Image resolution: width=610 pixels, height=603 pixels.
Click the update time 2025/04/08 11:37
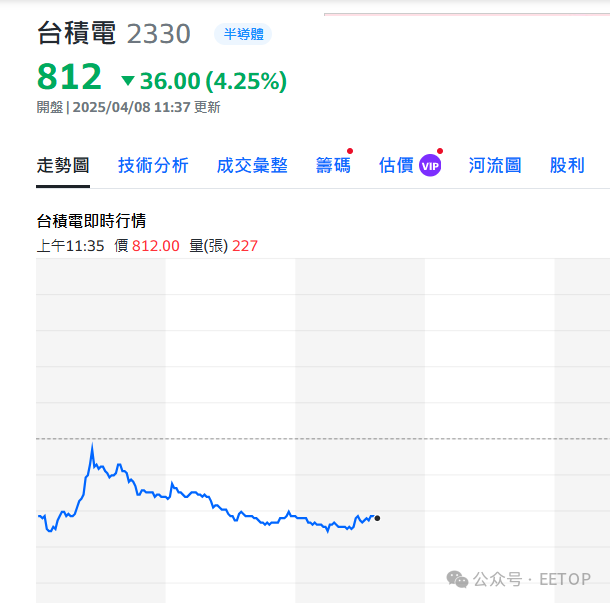click(x=131, y=107)
